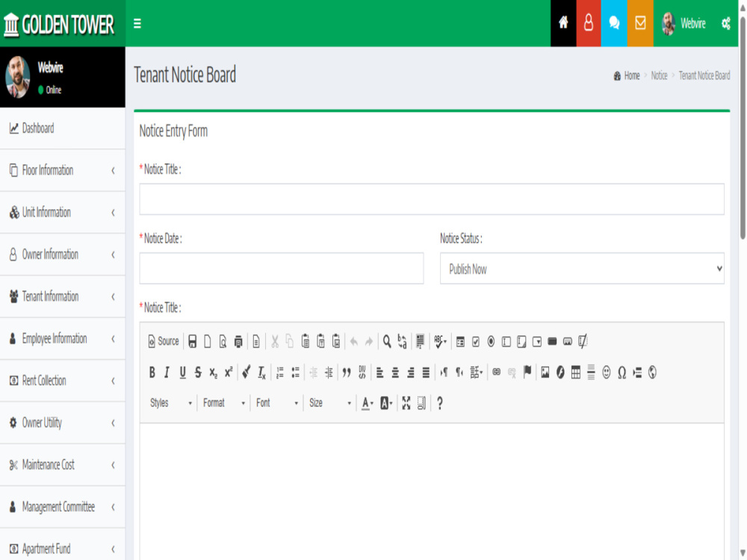Insert an Anchor with the flag icon
The image size is (747, 560).
(x=527, y=373)
